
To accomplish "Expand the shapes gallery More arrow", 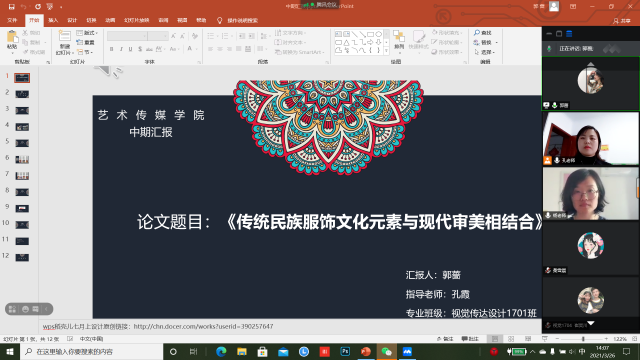I will pyautogui.click(x=387, y=51).
